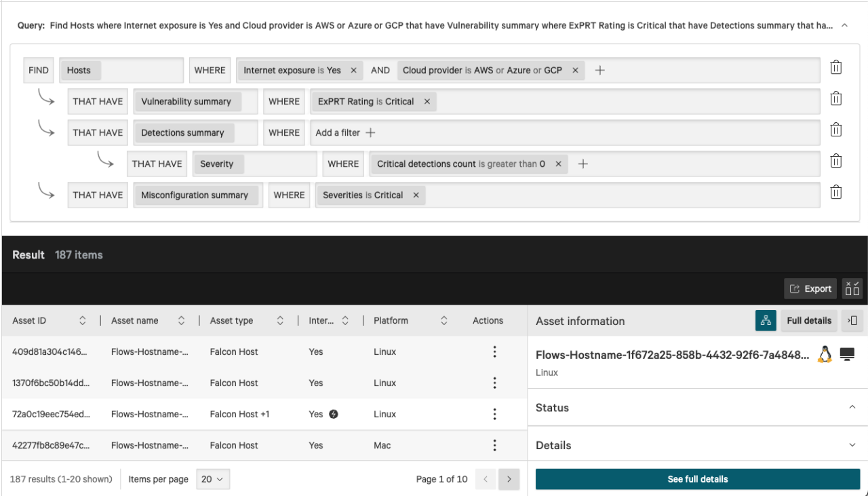Select asset row 1370f6bc50b14dd
Viewport: 868px width, 496px height.
tap(264, 383)
